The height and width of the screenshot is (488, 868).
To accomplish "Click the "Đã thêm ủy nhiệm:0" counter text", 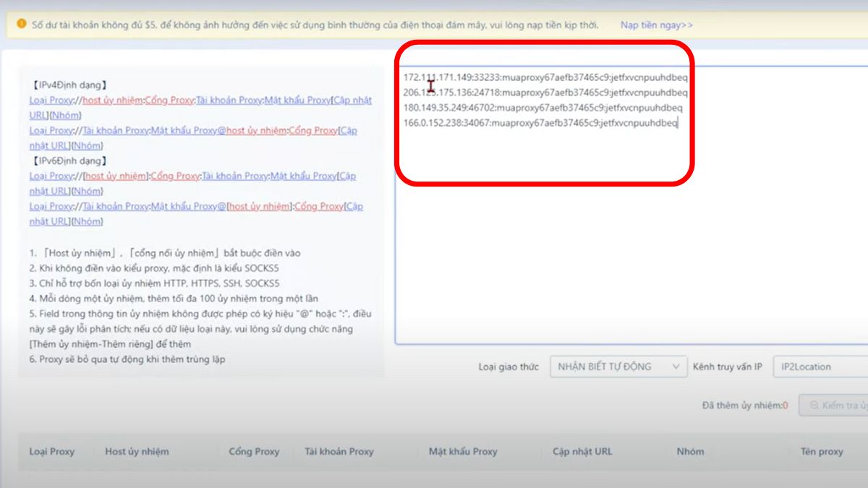I will point(745,406).
